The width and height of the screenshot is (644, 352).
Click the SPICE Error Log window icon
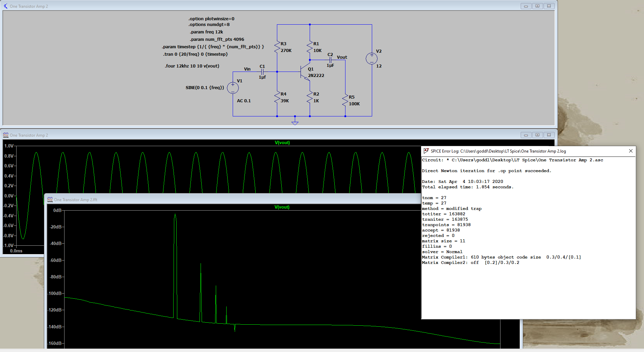426,151
